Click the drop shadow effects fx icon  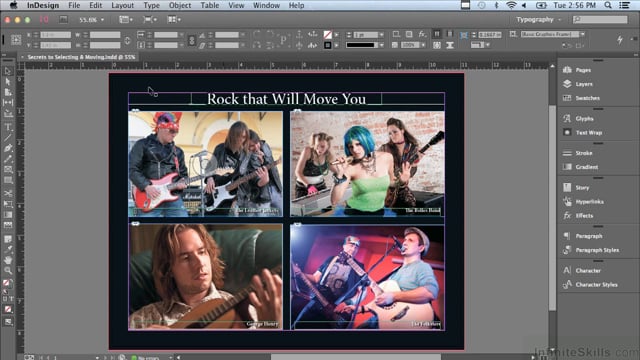point(422,35)
